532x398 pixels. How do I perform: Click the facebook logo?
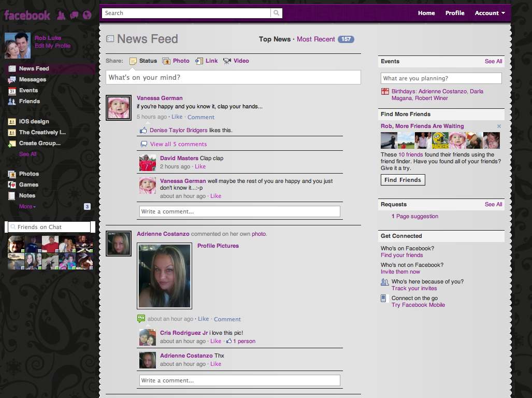coord(27,15)
